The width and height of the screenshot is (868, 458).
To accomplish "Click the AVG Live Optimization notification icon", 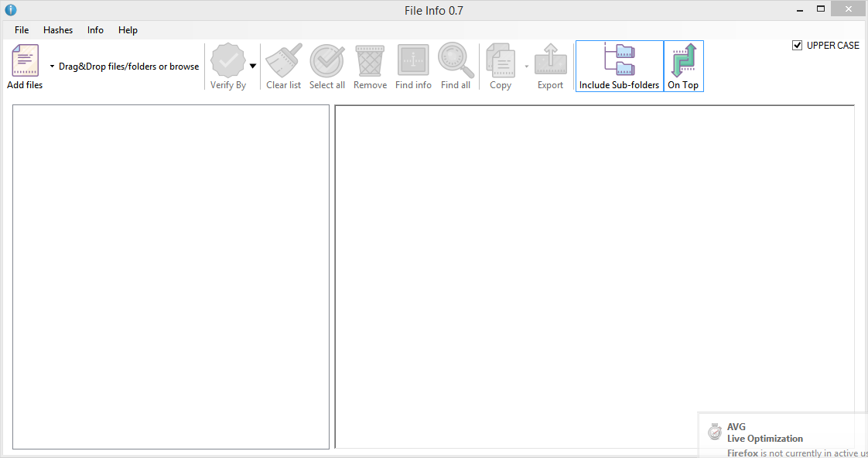I will point(715,432).
